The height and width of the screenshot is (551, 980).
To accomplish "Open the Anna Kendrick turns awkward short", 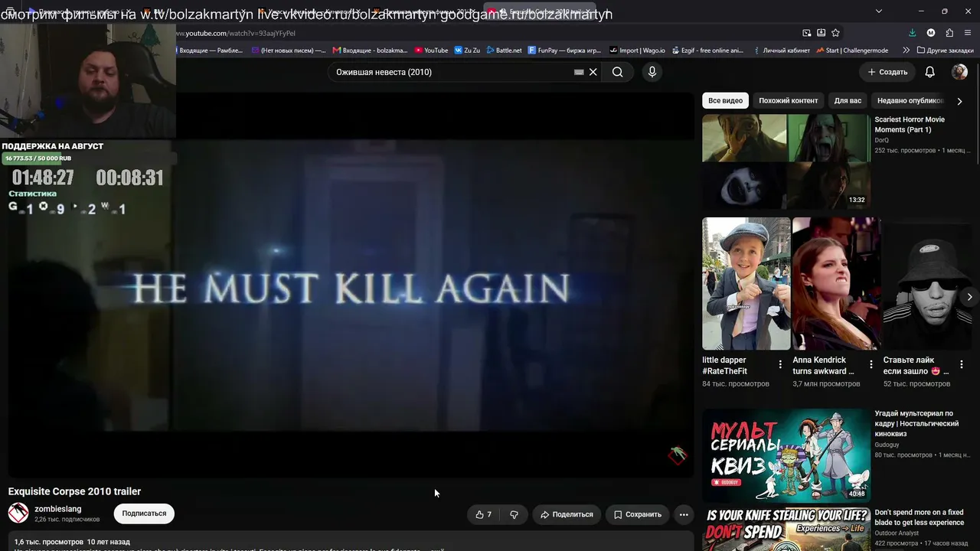I will tap(836, 283).
